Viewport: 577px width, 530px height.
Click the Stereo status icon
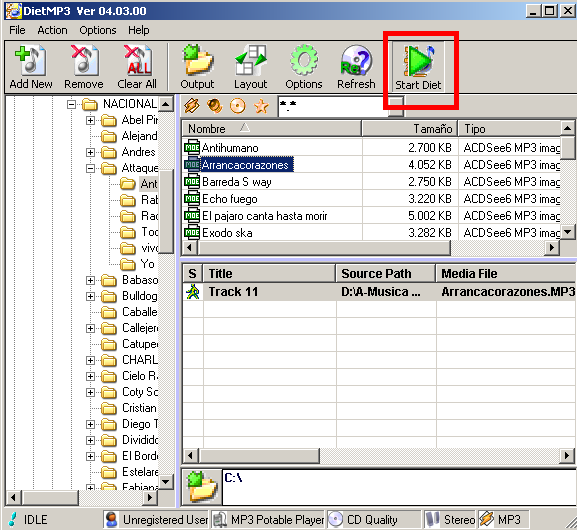click(x=432, y=519)
